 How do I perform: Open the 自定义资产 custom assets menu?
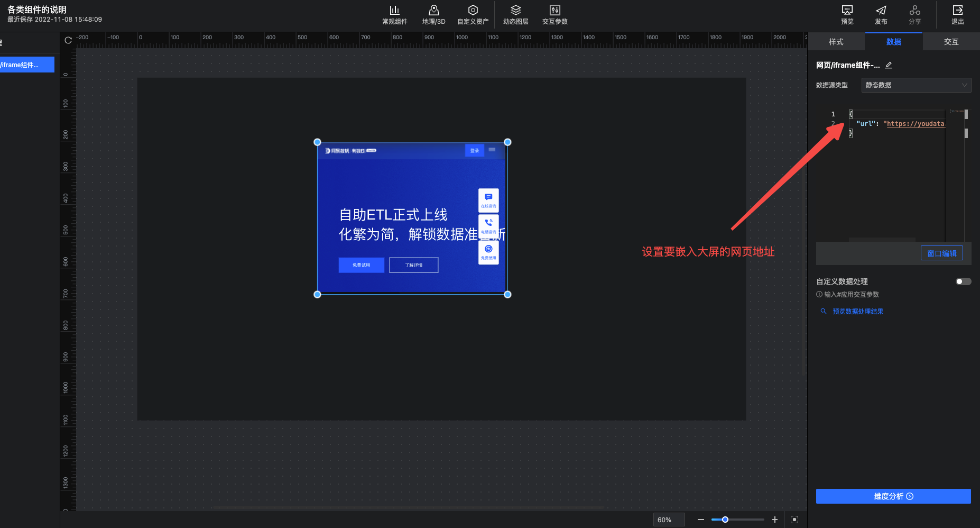(x=473, y=15)
